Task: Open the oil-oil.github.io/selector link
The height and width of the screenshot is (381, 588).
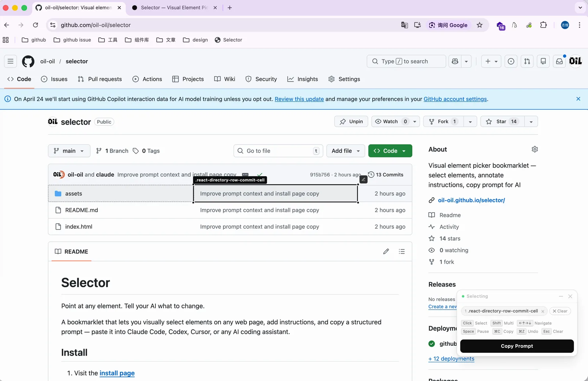Action: tap(471, 200)
